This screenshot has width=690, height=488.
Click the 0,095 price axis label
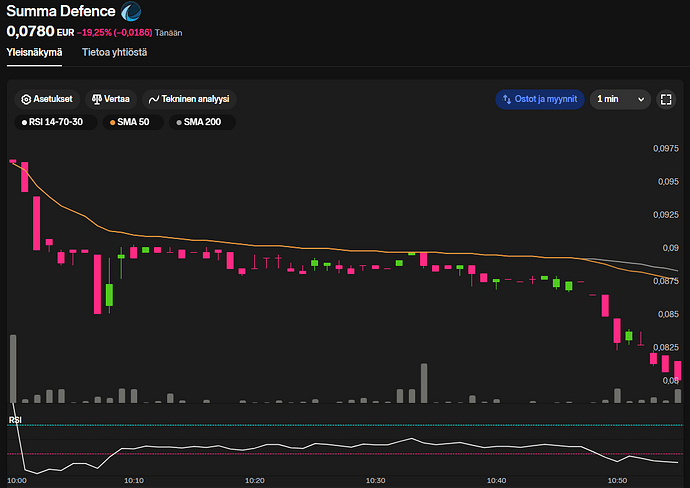(668, 181)
